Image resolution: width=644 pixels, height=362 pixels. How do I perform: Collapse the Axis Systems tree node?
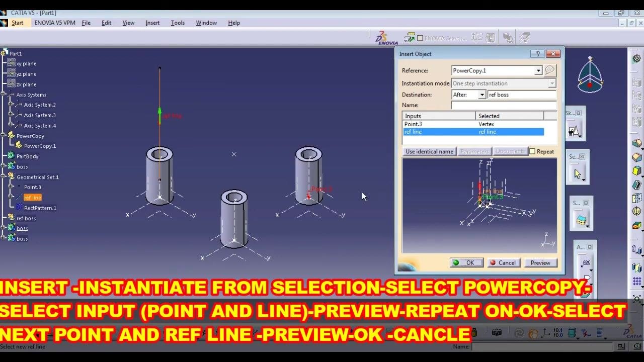click(4, 95)
